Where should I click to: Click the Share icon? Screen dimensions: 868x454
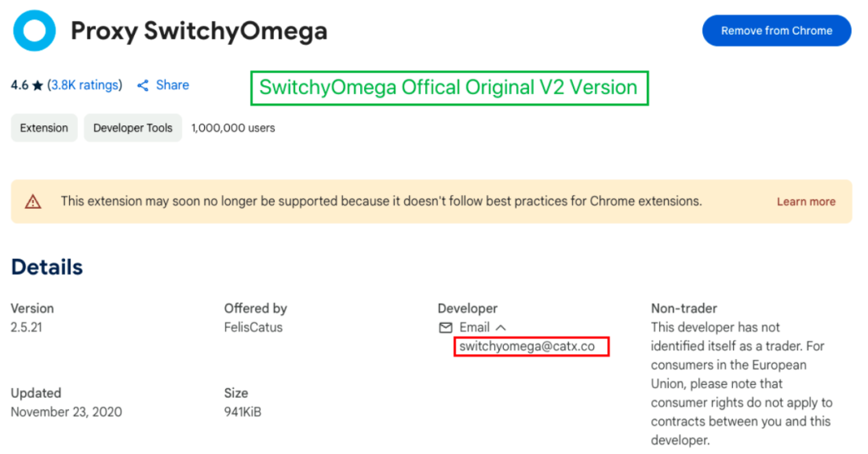click(143, 85)
